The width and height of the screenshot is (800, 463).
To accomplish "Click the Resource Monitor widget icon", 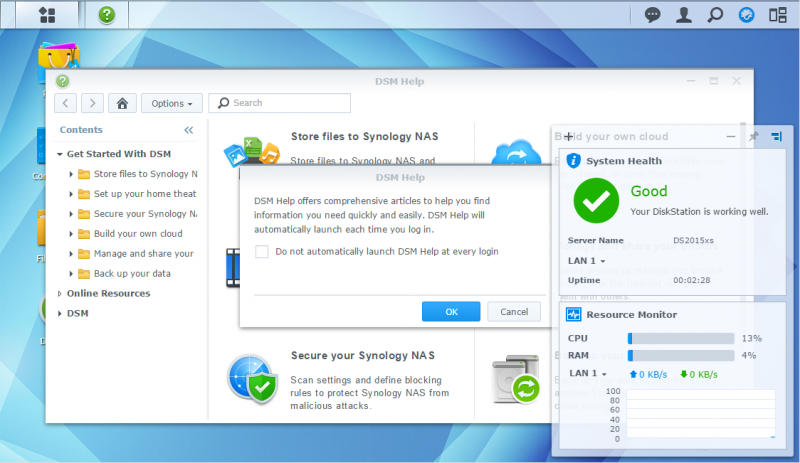I will 573,314.
